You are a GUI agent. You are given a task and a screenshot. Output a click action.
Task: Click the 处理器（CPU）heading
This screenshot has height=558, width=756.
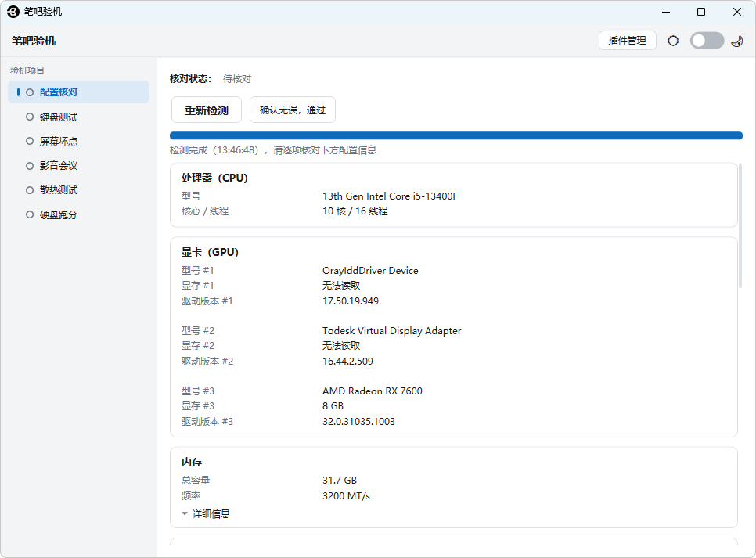tap(214, 178)
